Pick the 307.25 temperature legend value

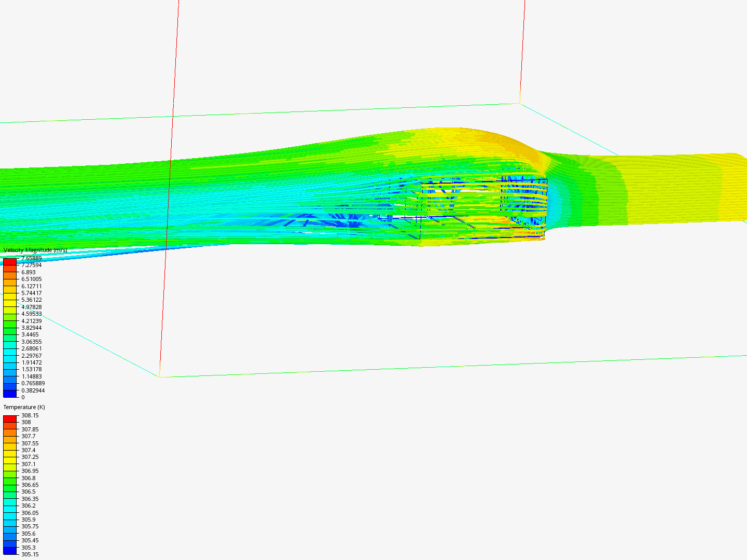coord(30,457)
